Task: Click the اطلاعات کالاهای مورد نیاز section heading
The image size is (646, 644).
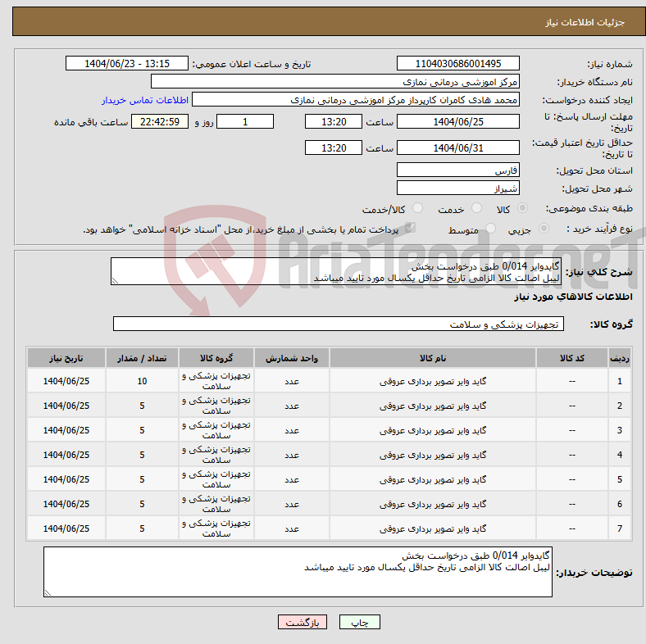Action: pyautogui.click(x=573, y=297)
